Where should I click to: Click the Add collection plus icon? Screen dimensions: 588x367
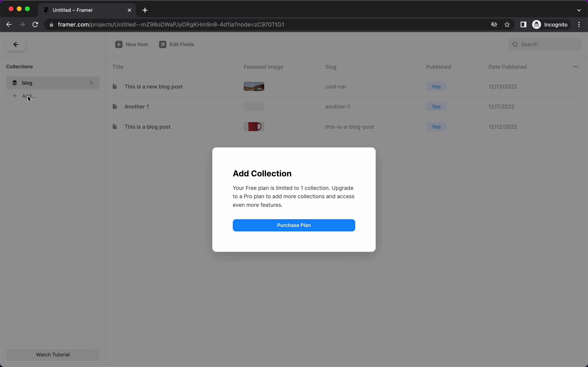(14, 96)
